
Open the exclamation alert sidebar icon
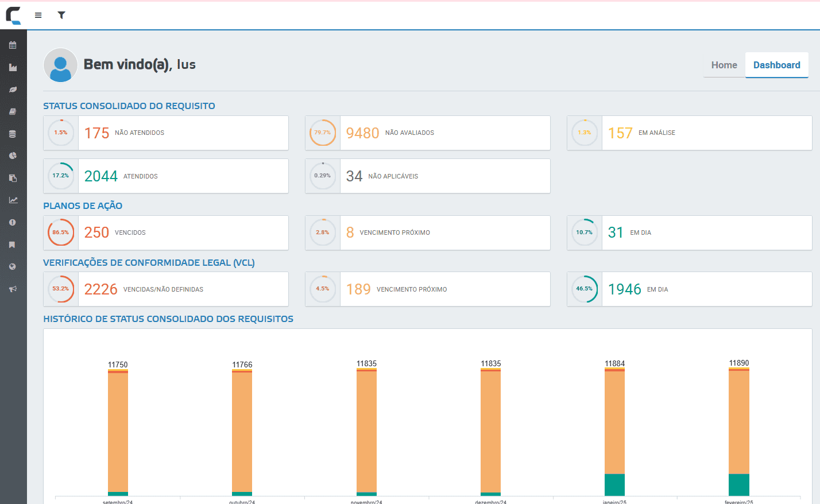tap(13, 222)
